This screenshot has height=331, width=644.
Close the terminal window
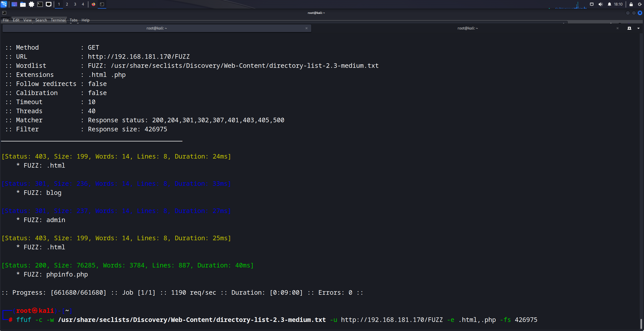[x=640, y=13]
